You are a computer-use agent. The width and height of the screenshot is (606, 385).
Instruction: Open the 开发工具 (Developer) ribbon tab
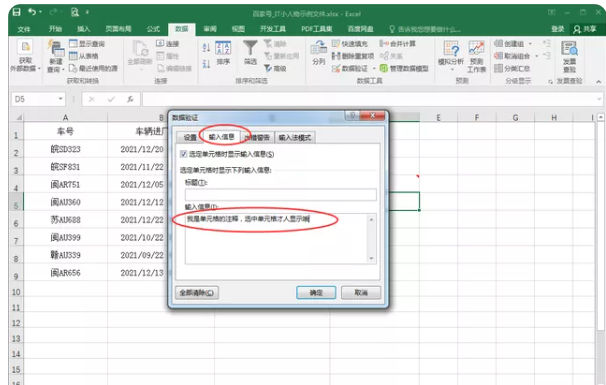click(273, 29)
